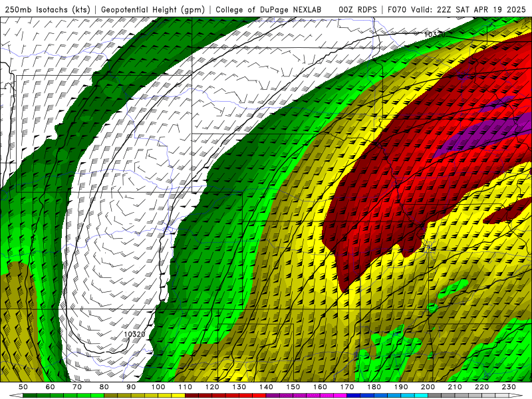This screenshot has width=532, height=399.
Task: Click the 10320 contour label near the top right
Action: [435, 35]
